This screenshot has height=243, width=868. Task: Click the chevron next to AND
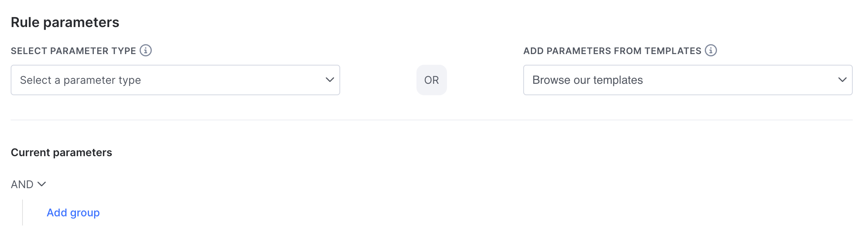pos(42,184)
